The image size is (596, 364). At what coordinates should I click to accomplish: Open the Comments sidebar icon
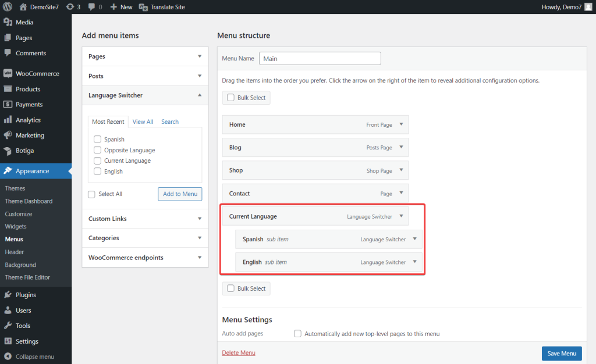point(8,53)
